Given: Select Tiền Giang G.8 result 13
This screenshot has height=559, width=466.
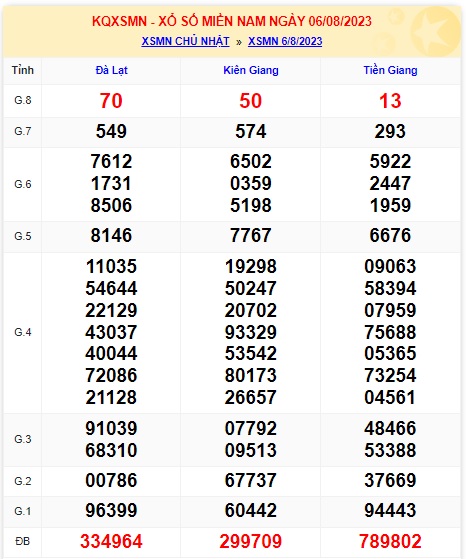Looking at the screenshot, I should pyautogui.click(x=390, y=101).
